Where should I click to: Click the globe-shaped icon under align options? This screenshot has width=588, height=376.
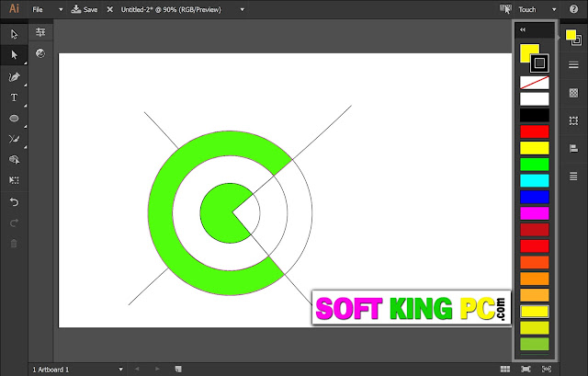(40, 53)
